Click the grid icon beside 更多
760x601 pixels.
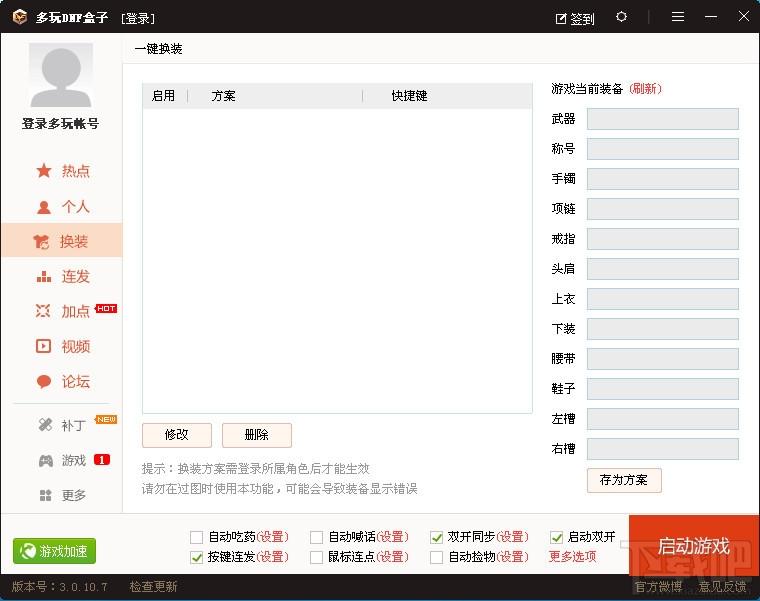tap(45, 495)
